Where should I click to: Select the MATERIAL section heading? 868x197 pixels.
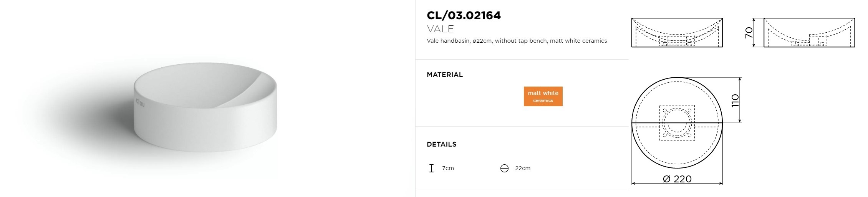click(445, 75)
